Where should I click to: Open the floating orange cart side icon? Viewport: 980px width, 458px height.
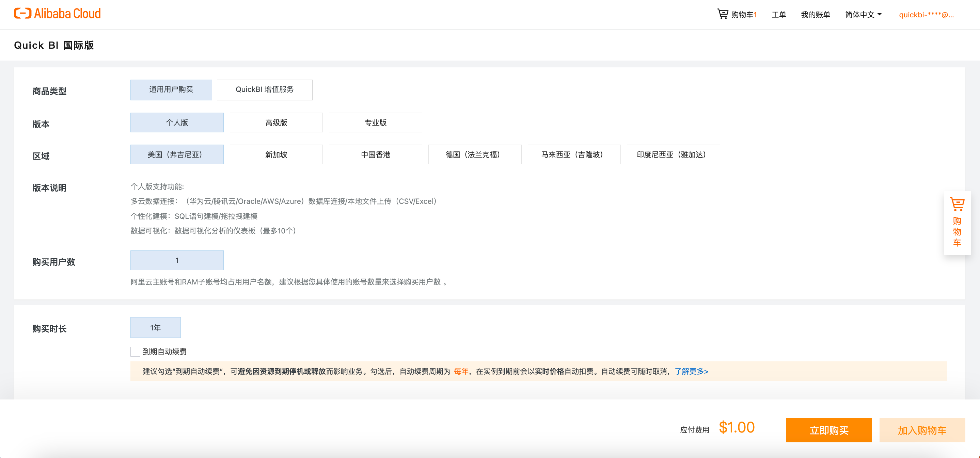pos(957,204)
